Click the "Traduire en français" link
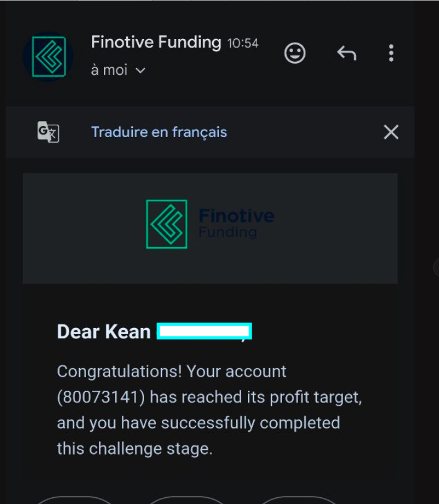439x504 pixels. (x=159, y=132)
